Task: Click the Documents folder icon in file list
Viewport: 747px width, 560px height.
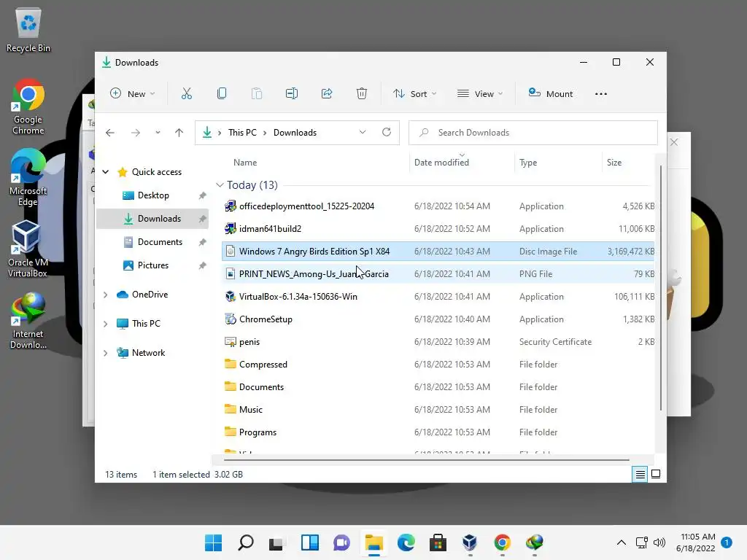Action: tap(230, 386)
